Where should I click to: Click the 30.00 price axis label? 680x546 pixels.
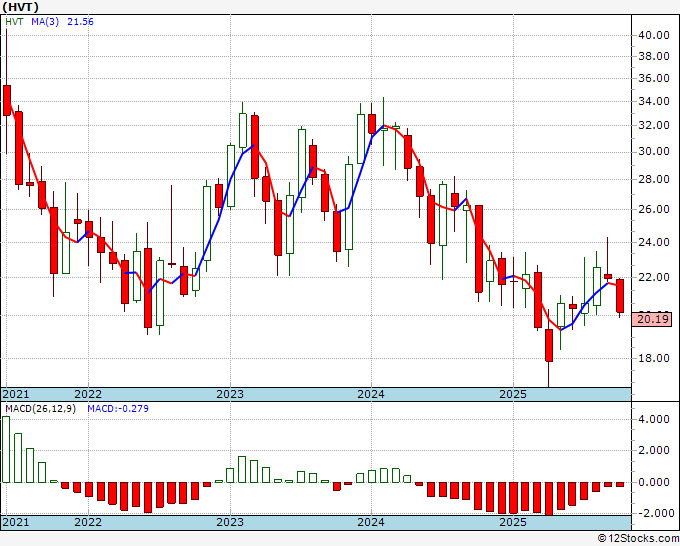654,151
